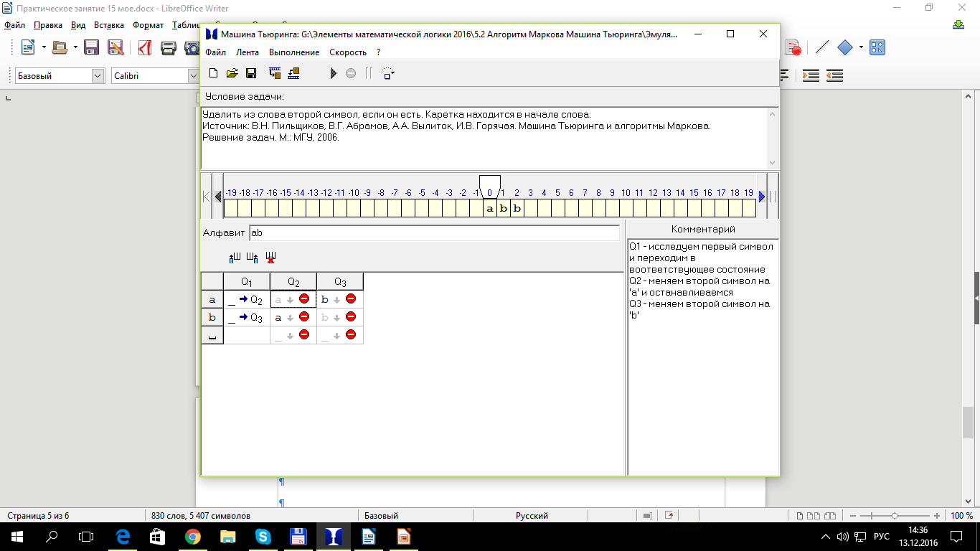The width and height of the screenshot is (980, 551).
Task: Click the row header 'a'
Action: tap(212, 299)
